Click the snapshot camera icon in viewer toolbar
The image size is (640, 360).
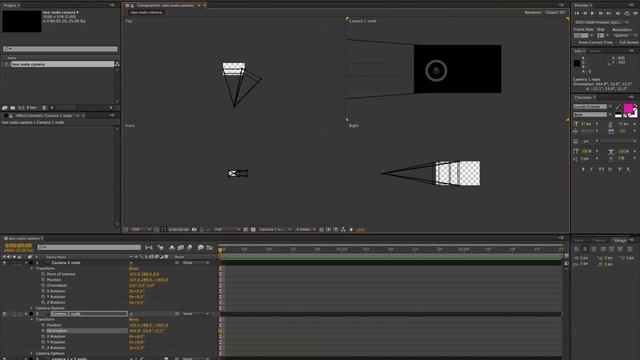194,230
